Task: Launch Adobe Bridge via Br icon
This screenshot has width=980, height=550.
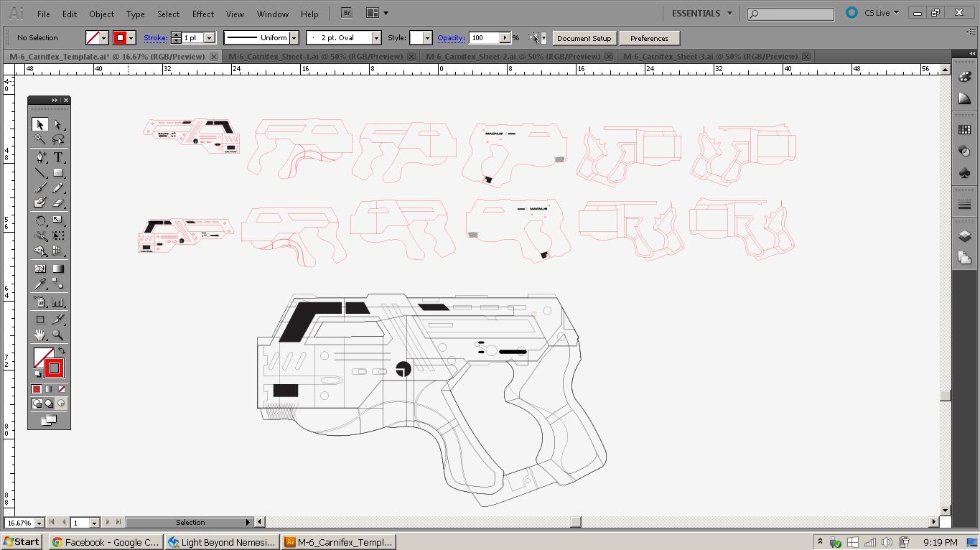Action: [347, 13]
